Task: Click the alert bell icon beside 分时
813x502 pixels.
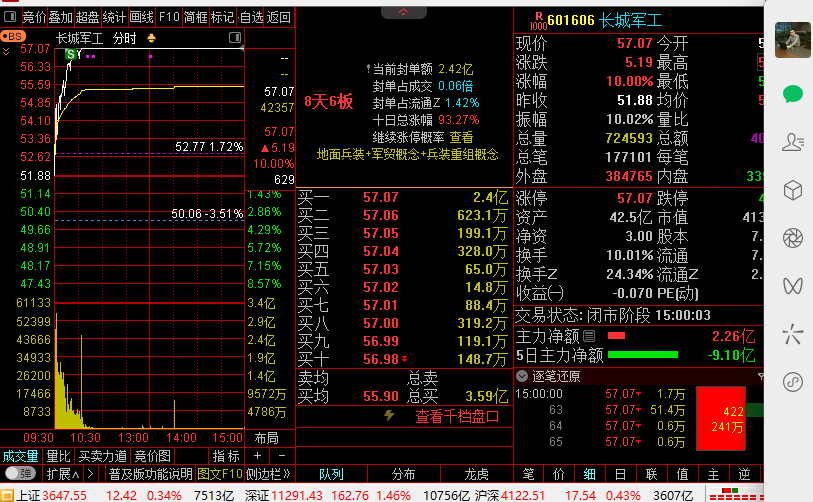Action: click(151, 38)
